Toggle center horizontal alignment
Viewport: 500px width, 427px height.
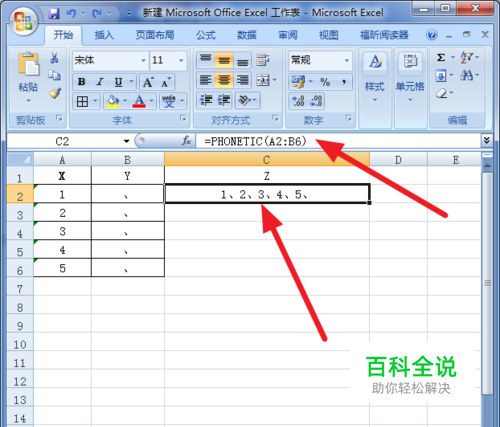(224, 80)
